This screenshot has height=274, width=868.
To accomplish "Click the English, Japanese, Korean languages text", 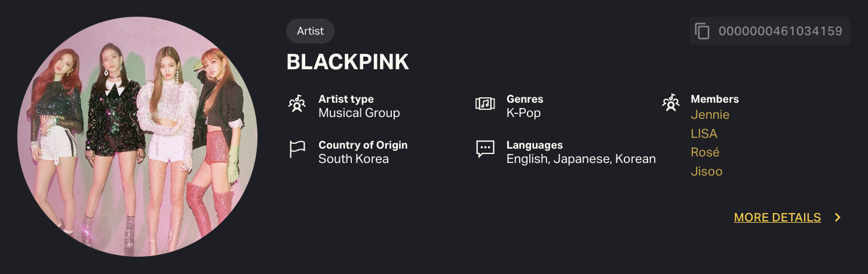I will click(x=581, y=159).
